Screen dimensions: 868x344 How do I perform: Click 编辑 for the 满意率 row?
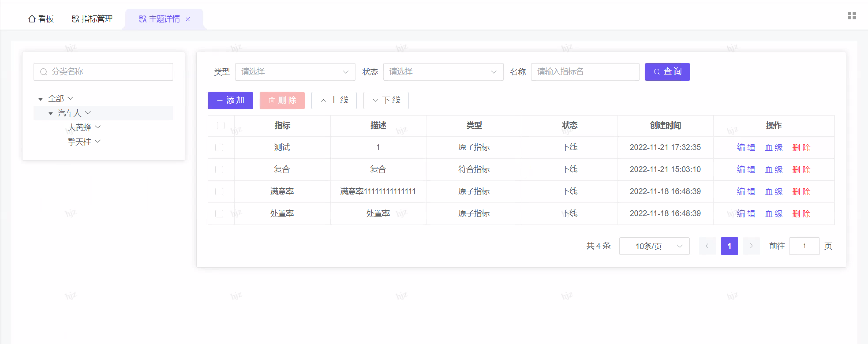(x=746, y=192)
